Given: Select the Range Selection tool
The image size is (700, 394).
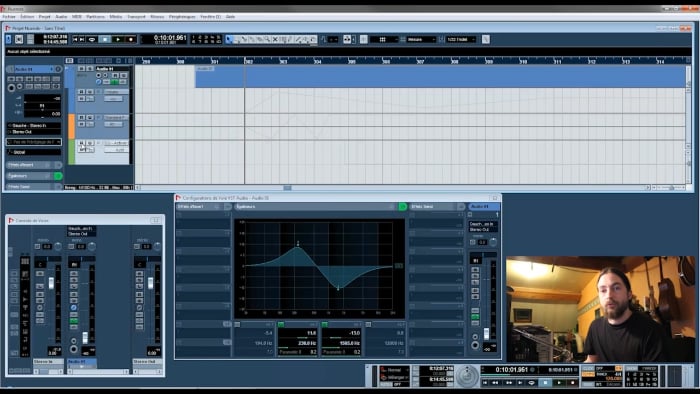Looking at the screenshot, I should [237, 39].
